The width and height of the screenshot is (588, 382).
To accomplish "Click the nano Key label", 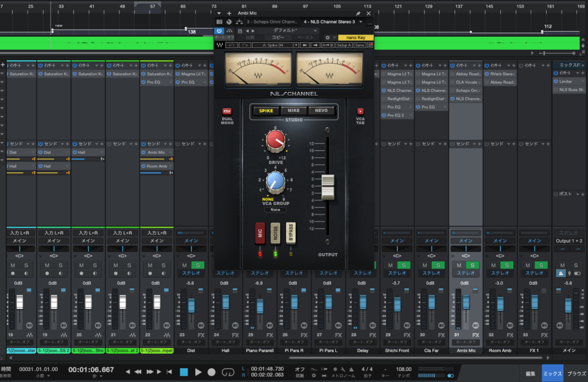I will pos(356,37).
